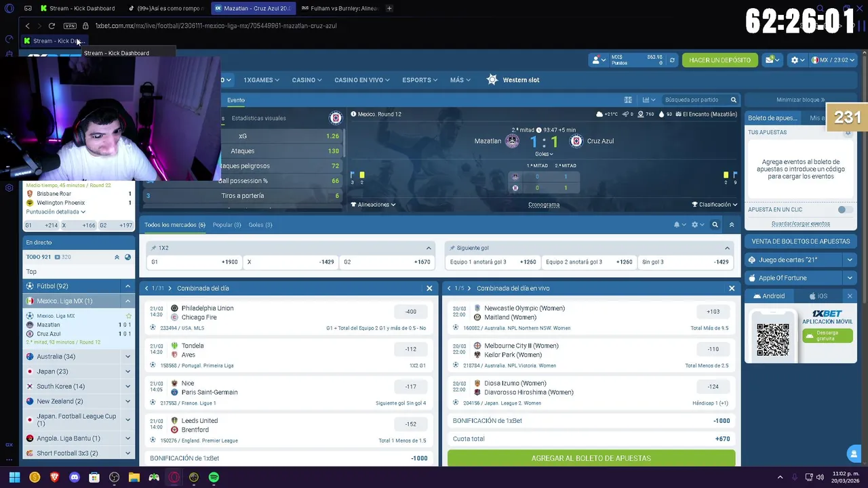The width and height of the screenshot is (868, 488).
Task: Open the MX language and time selector
Action: 833,60
